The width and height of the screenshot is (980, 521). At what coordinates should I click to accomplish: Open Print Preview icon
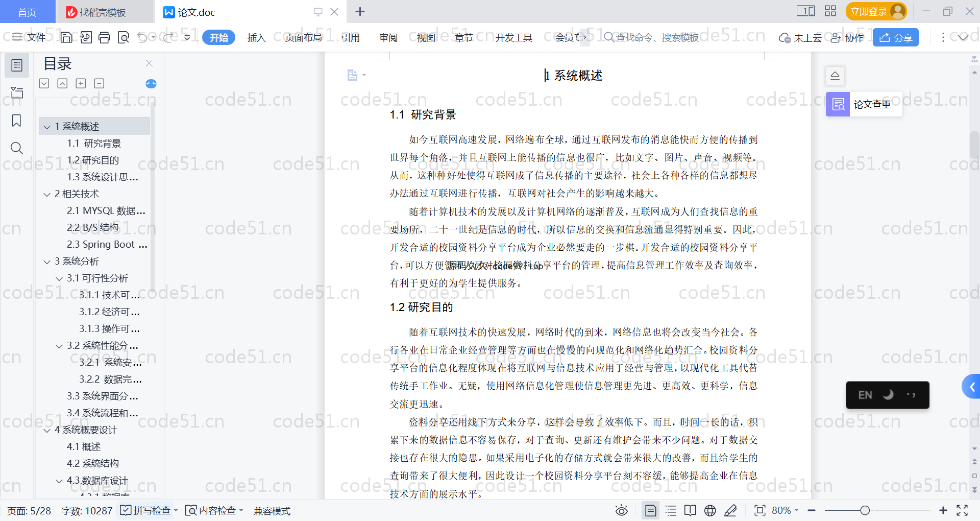[x=123, y=37]
